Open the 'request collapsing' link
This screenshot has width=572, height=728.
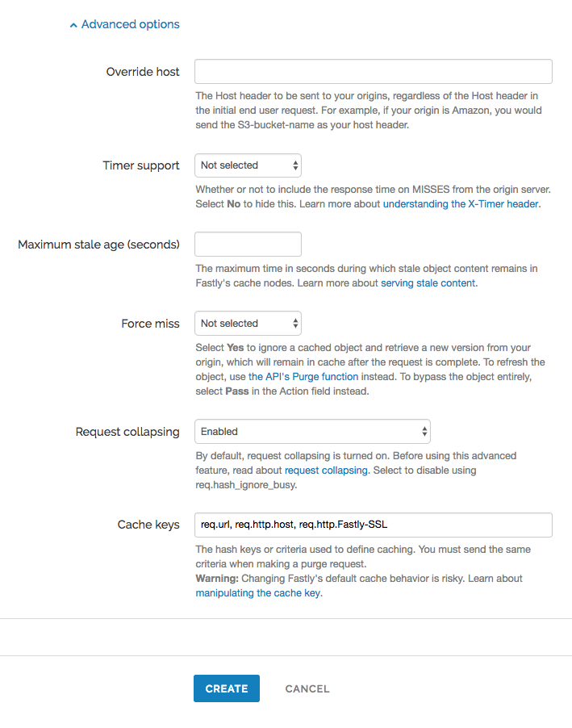pos(326,470)
